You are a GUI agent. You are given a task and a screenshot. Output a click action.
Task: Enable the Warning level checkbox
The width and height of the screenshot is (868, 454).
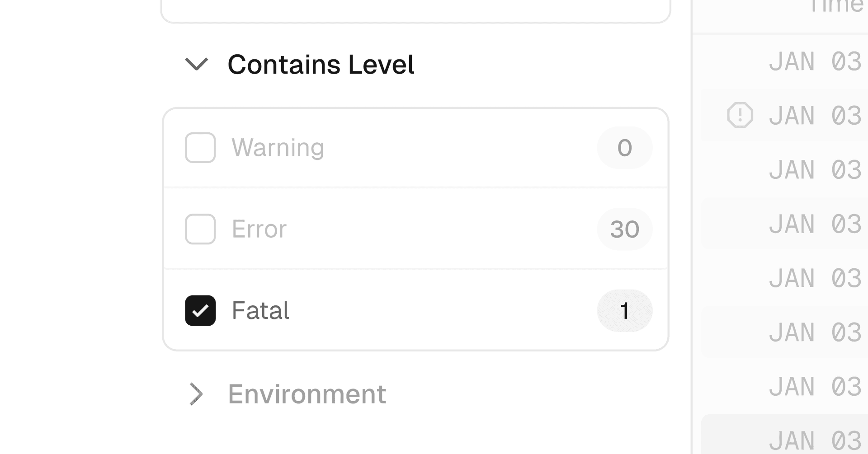[200, 148]
